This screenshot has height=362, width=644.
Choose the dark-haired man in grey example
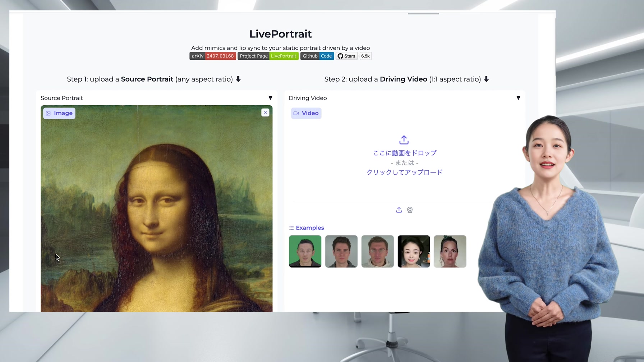point(341,251)
